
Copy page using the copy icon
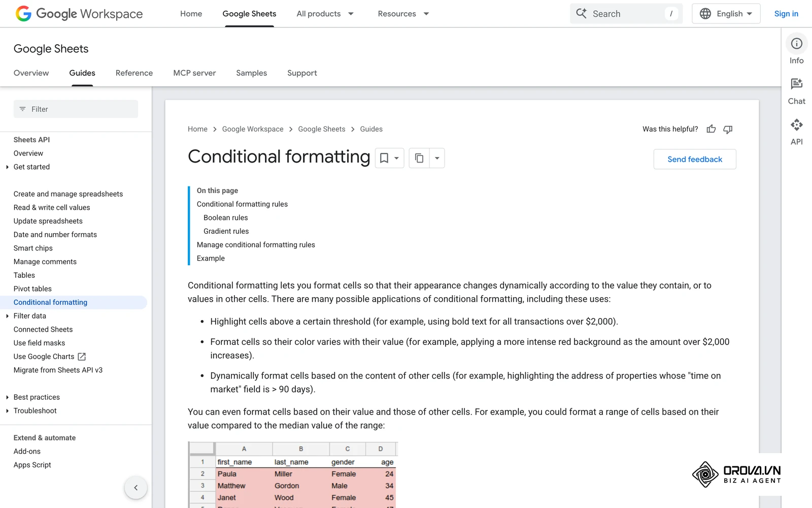(x=419, y=158)
